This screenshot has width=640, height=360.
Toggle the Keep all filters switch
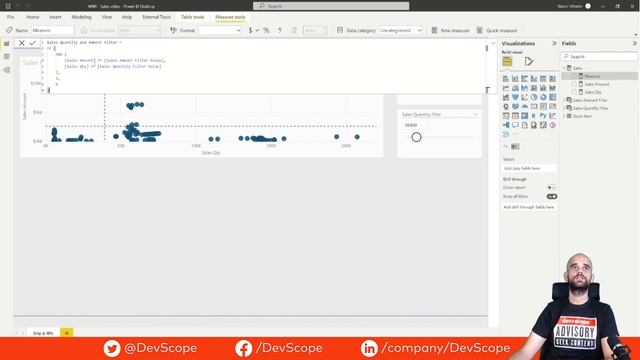coord(551,196)
